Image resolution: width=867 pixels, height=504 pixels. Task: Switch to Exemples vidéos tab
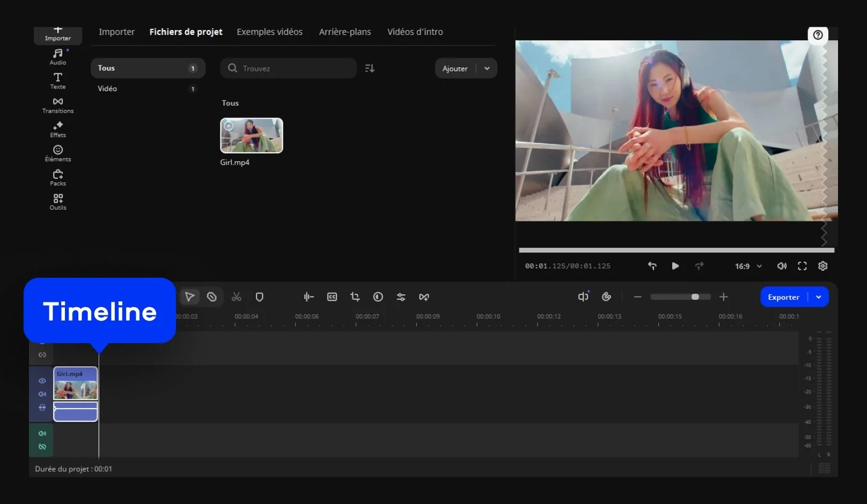pyautogui.click(x=269, y=32)
